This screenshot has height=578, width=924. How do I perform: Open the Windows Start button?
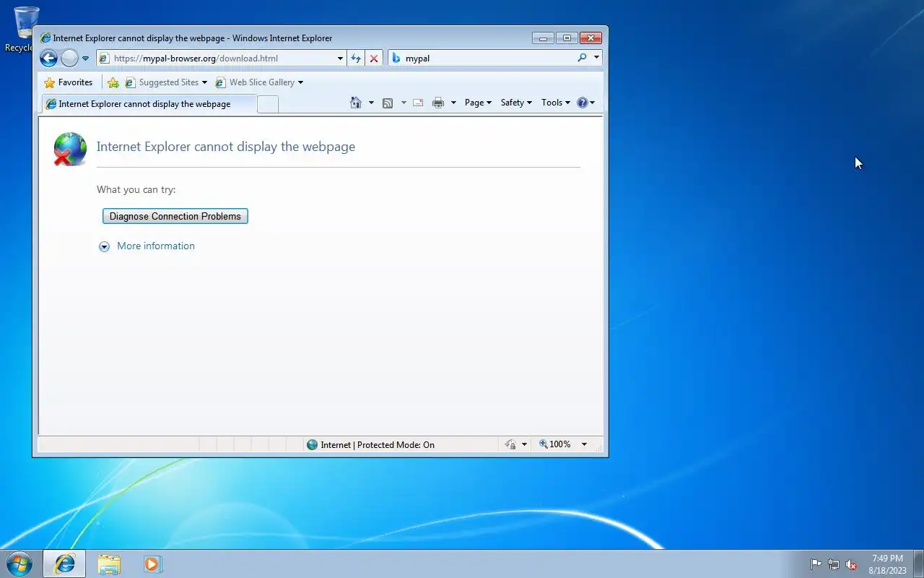(19, 564)
